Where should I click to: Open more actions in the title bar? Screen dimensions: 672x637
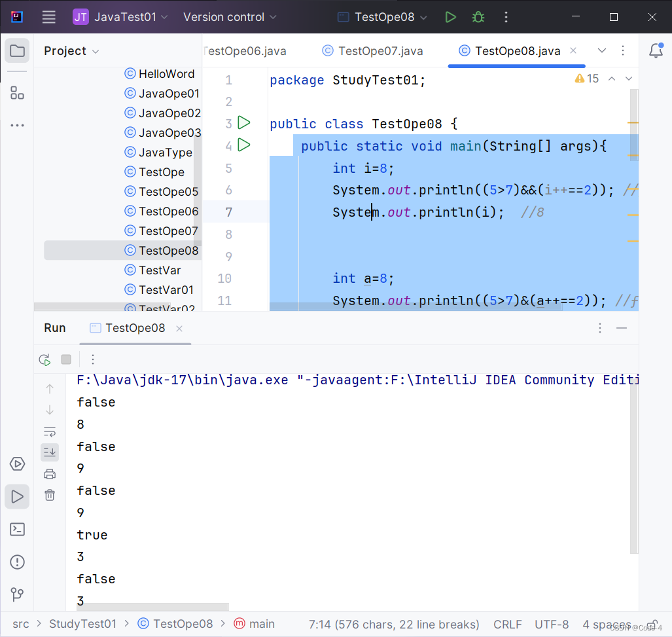[x=506, y=17]
